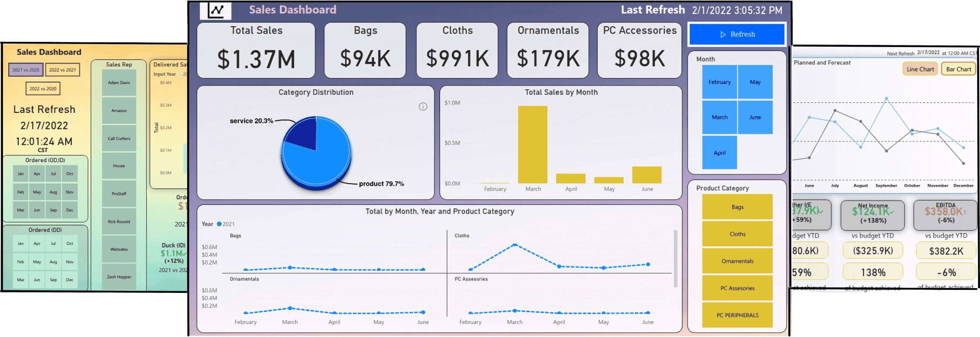Click the blue Refresh button
980x337 pixels.
[737, 34]
